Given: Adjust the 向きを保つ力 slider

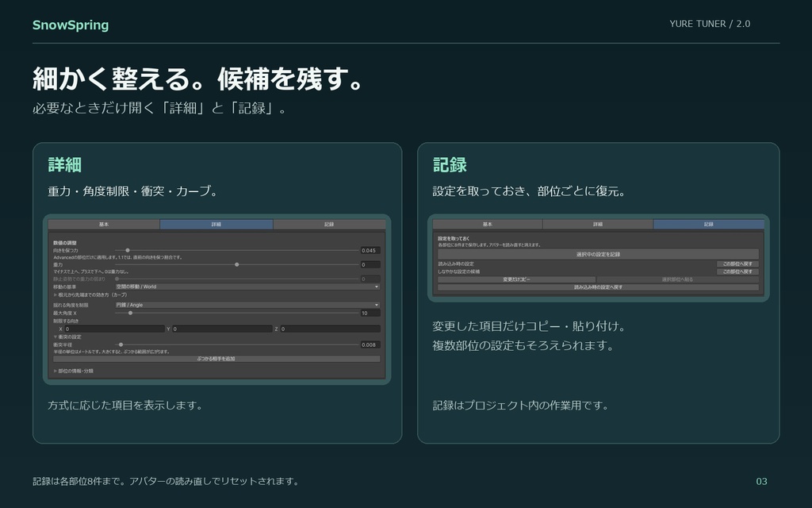Looking at the screenshot, I should coord(236,250).
